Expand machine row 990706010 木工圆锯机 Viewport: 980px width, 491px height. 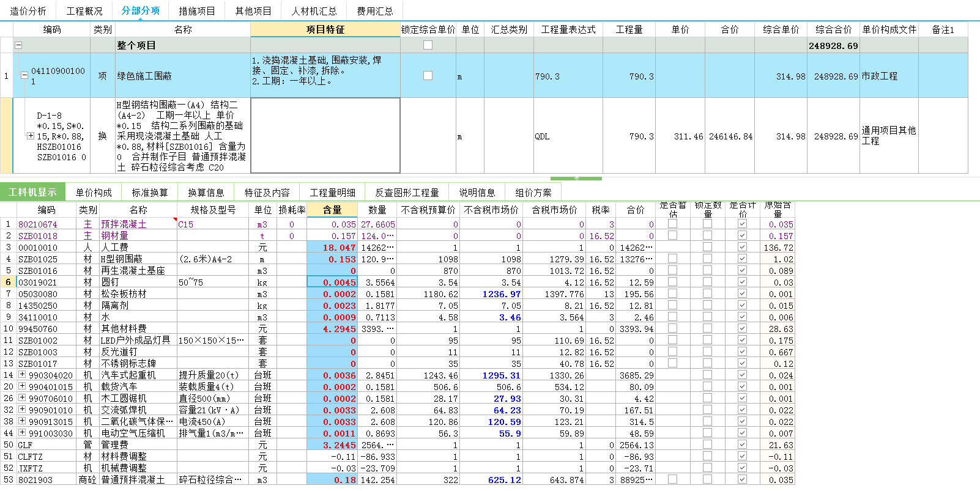pos(22,398)
